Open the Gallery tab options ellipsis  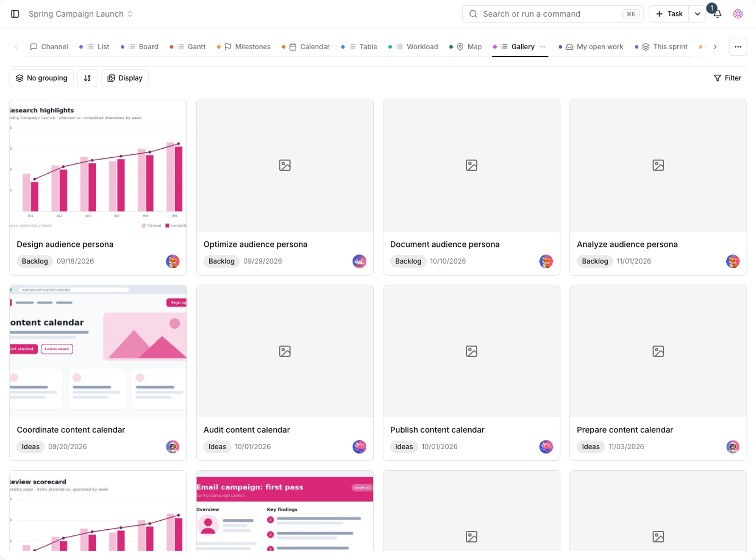(x=543, y=47)
